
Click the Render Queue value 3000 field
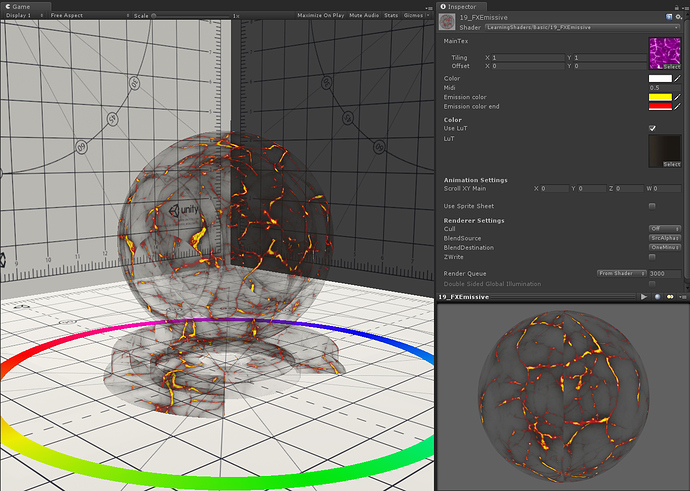(665, 273)
